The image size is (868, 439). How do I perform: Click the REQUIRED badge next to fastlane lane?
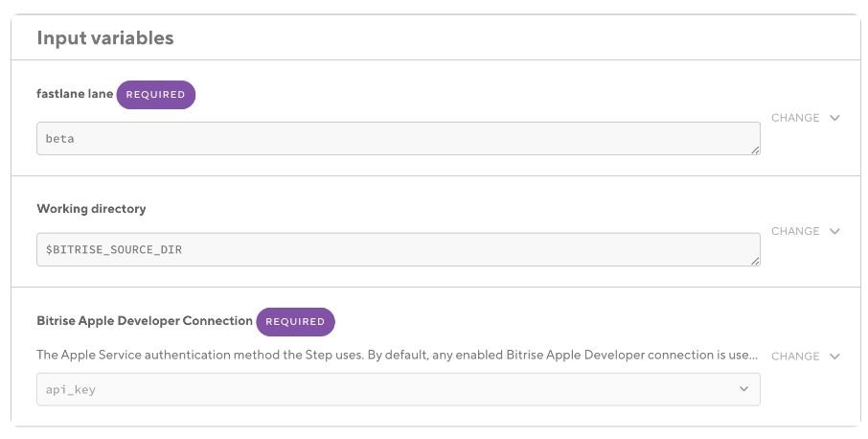[x=156, y=95]
